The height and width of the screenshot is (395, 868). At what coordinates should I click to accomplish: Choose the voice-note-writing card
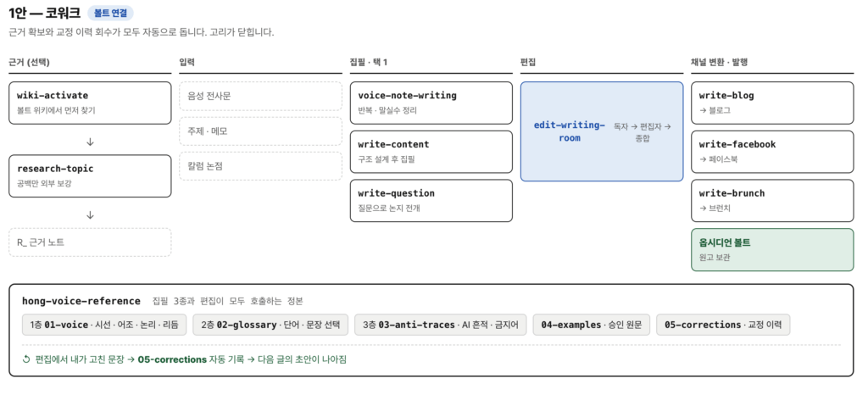(431, 103)
